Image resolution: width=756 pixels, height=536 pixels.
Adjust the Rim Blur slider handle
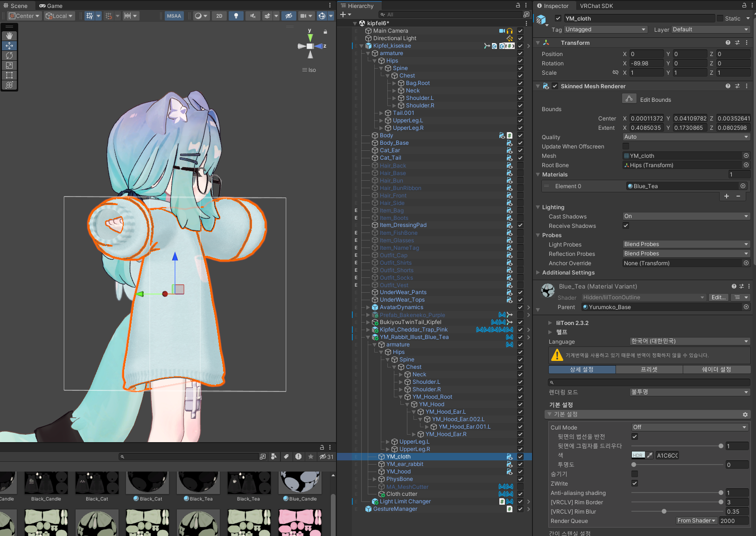click(x=664, y=511)
